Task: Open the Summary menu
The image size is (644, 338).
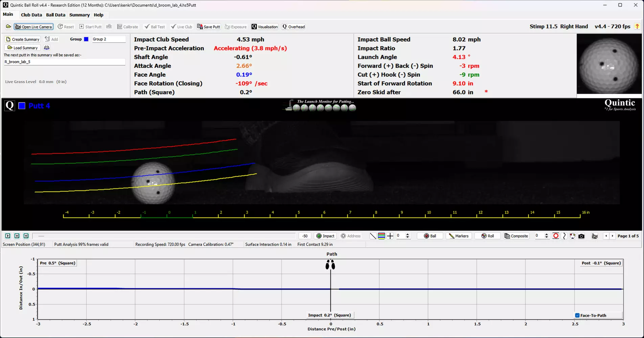Action: coord(79,15)
